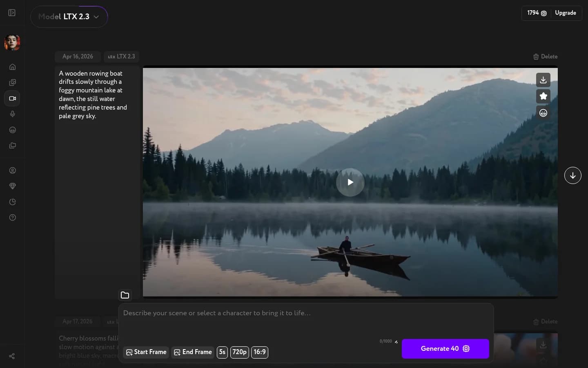View the LTX 2.3 tag on Apr 16 generation

[x=121, y=56]
